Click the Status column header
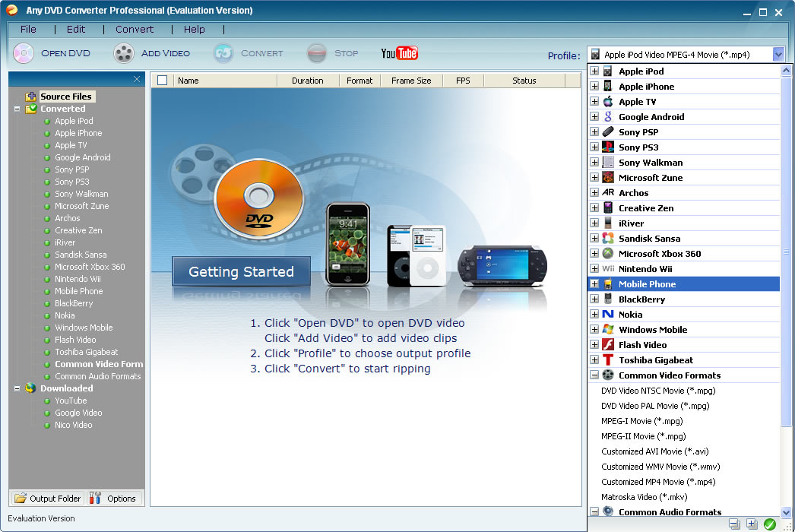 pos(524,80)
